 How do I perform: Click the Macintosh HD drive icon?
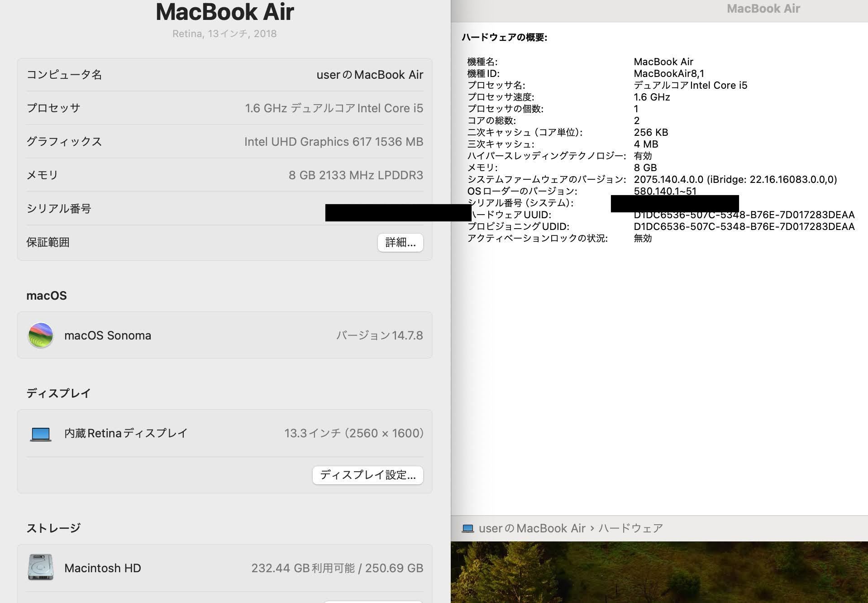[x=41, y=568]
